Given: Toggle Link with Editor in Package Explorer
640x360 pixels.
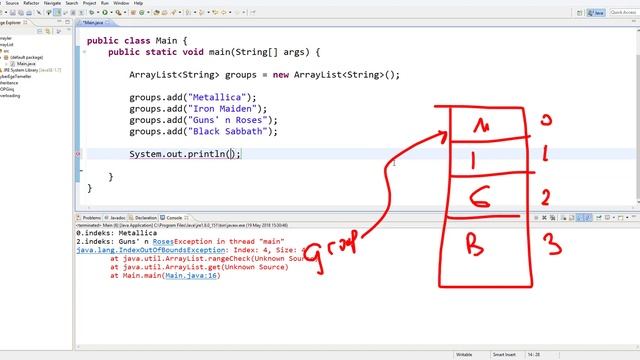Looking at the screenshot, I should tap(48, 31).
